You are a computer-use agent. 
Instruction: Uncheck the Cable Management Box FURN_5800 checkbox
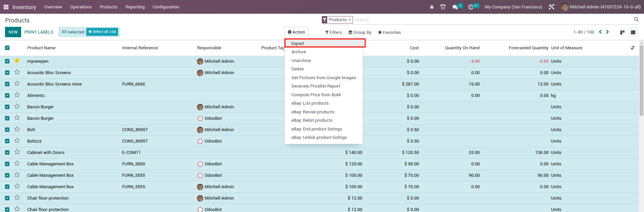7,164
